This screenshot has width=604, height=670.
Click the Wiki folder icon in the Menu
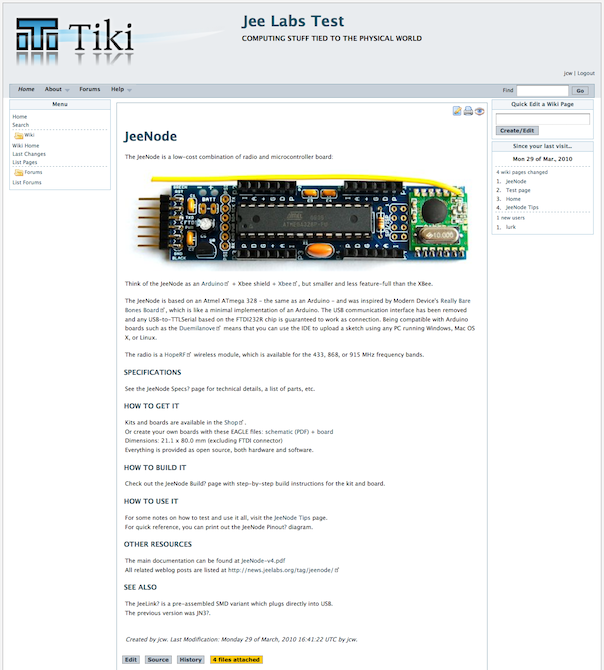[18, 135]
